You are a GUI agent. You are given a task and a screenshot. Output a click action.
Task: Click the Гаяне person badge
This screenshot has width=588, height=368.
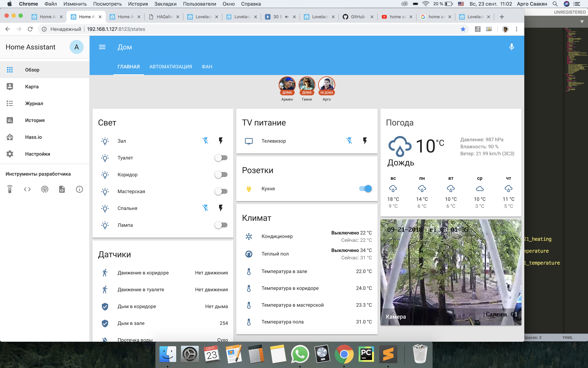[x=307, y=89]
